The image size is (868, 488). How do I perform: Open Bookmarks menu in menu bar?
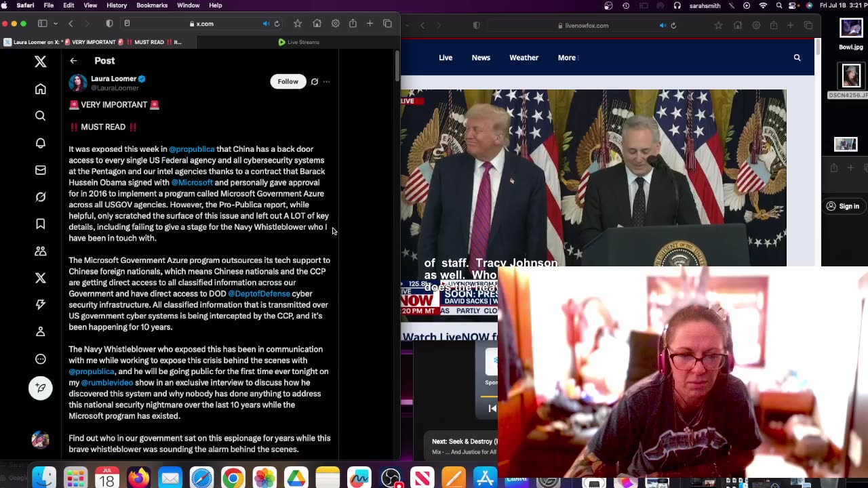tap(152, 5)
